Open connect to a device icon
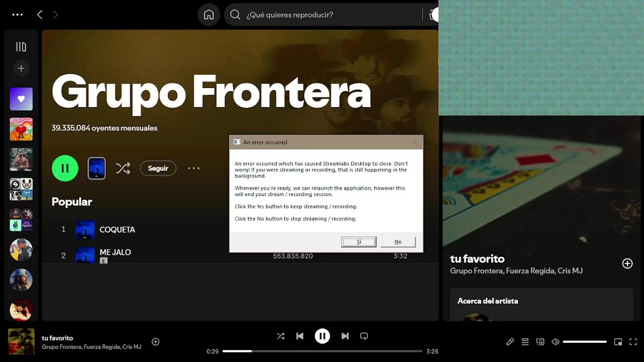The height and width of the screenshot is (362, 644). (540, 342)
